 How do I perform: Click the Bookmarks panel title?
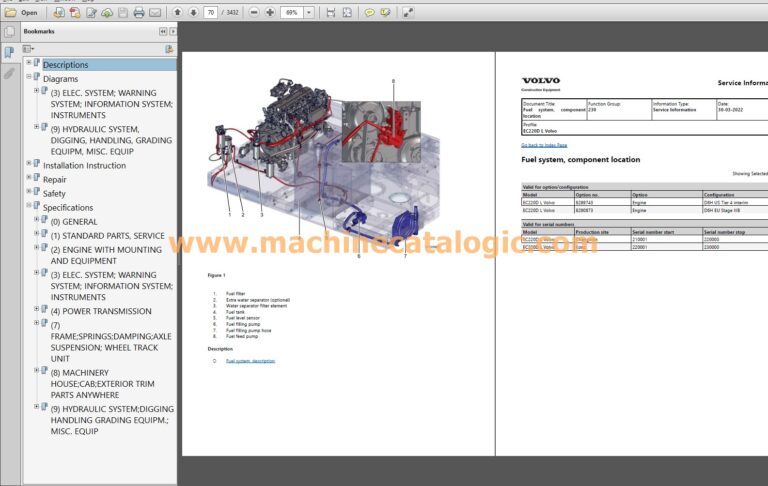pyautogui.click(x=39, y=31)
